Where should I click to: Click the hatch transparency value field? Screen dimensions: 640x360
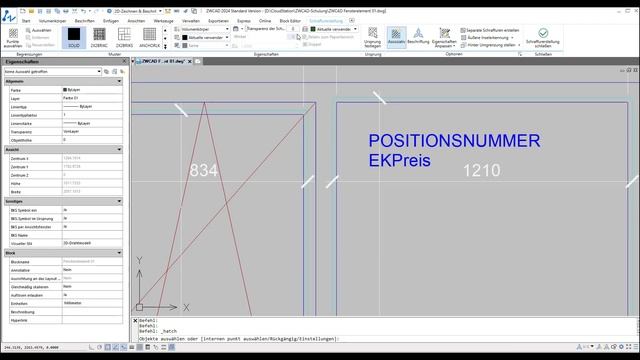(x=293, y=29)
